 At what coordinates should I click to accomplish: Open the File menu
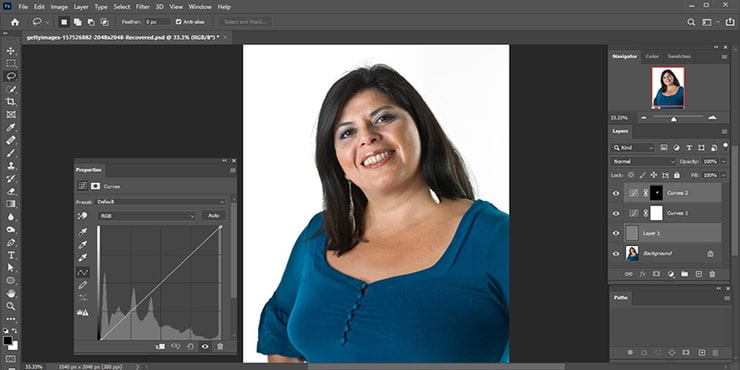(23, 7)
